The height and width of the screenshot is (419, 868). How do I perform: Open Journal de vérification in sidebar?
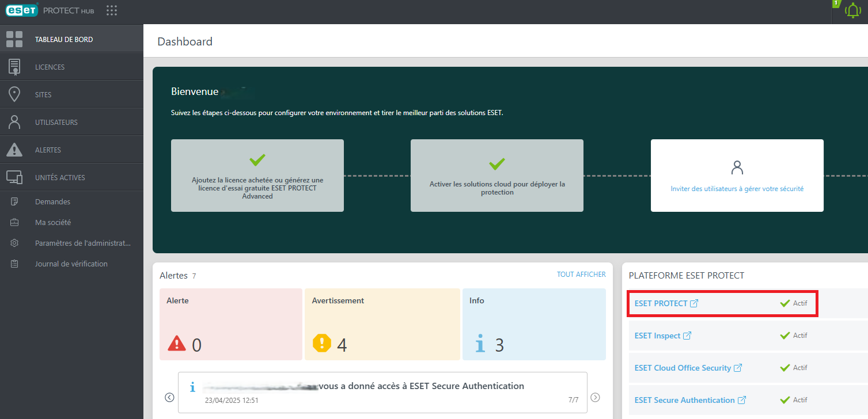[x=71, y=264]
